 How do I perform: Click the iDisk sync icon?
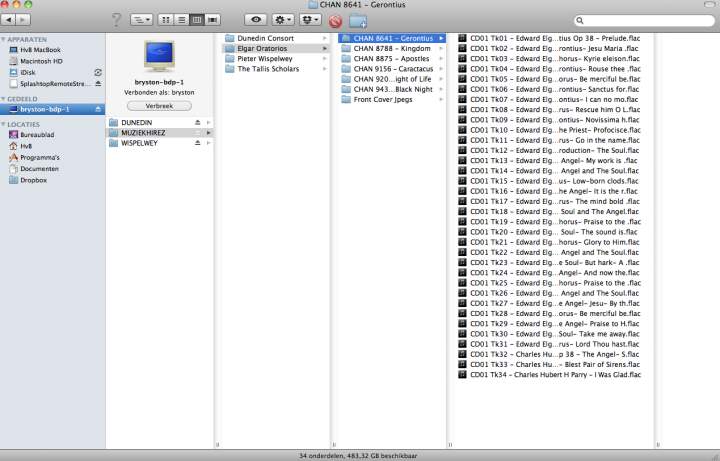click(98, 73)
